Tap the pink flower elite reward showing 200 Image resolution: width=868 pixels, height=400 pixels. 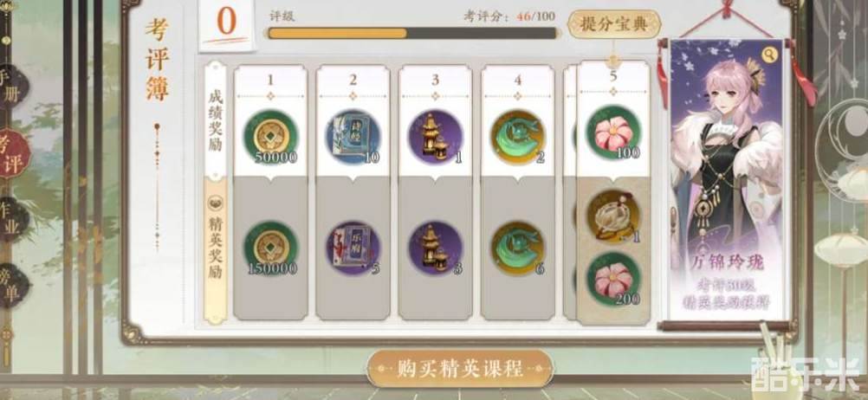point(613,278)
